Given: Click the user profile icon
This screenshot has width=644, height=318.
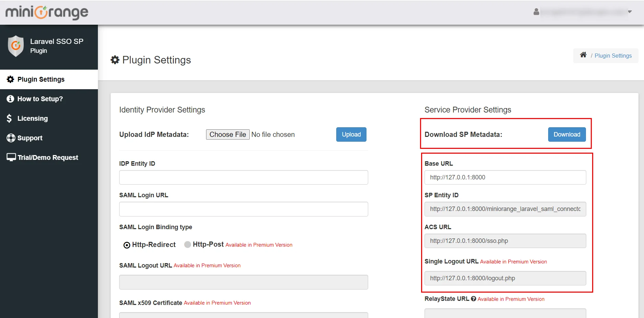Looking at the screenshot, I should click(536, 12).
